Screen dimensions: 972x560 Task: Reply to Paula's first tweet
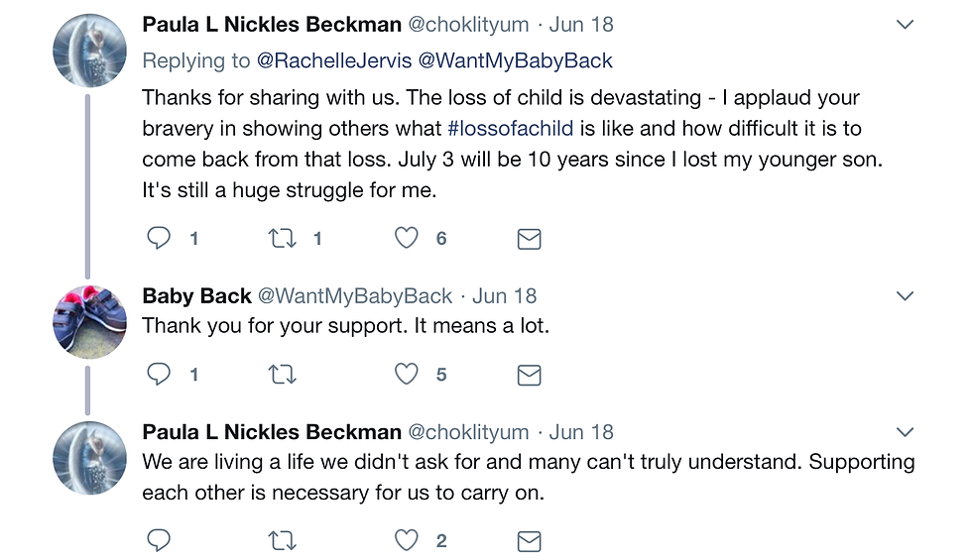159,238
